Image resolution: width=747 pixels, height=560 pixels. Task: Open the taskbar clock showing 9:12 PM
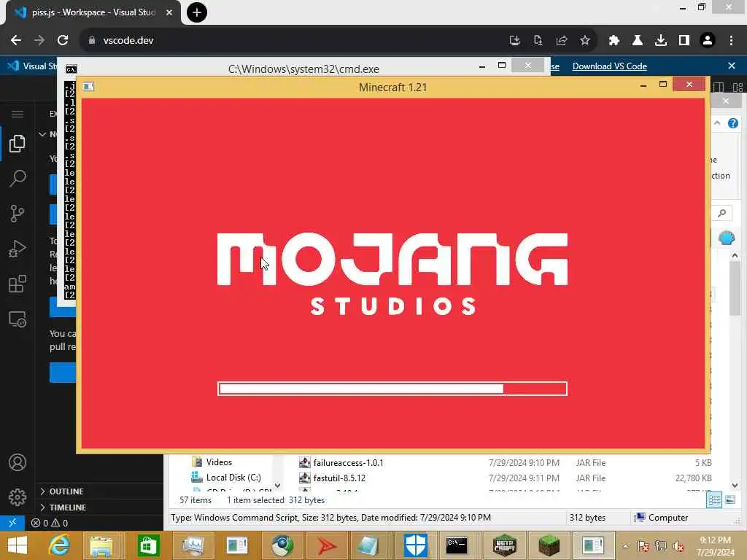pyautogui.click(x=716, y=546)
